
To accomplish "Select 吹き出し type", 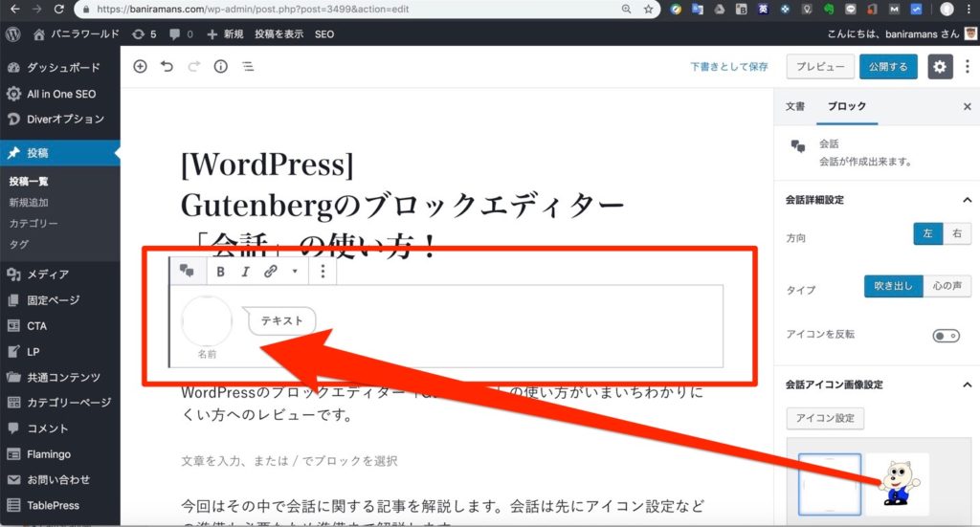I will pyautogui.click(x=894, y=286).
